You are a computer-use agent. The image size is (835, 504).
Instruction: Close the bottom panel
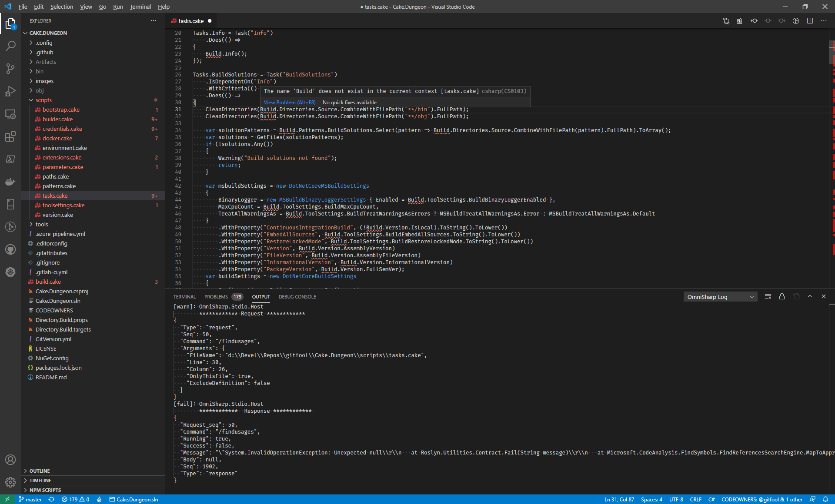click(824, 296)
